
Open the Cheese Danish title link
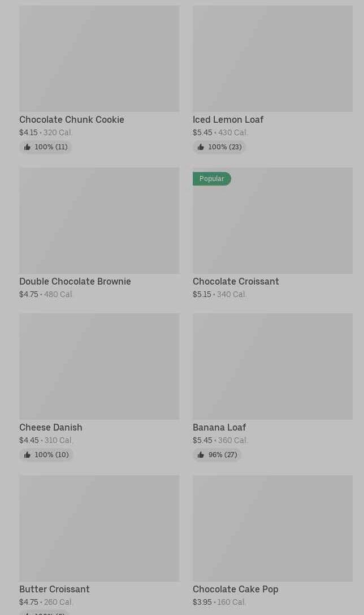pos(51,427)
